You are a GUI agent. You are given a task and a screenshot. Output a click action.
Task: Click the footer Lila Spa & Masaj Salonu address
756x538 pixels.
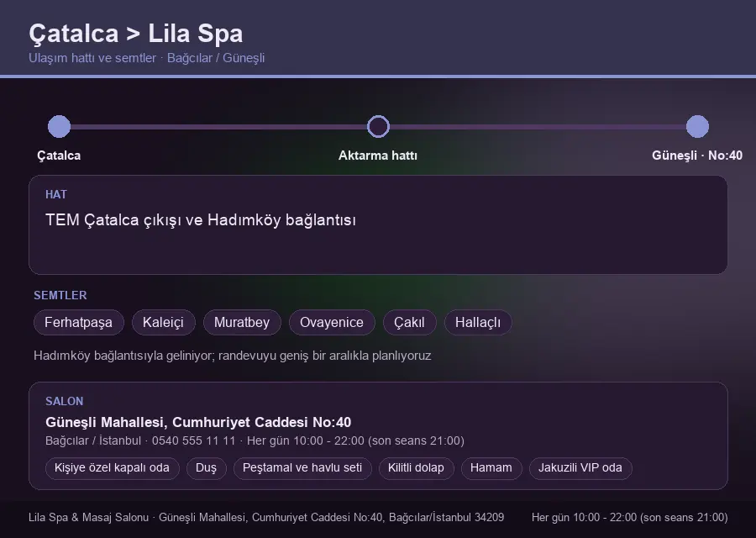click(266, 517)
